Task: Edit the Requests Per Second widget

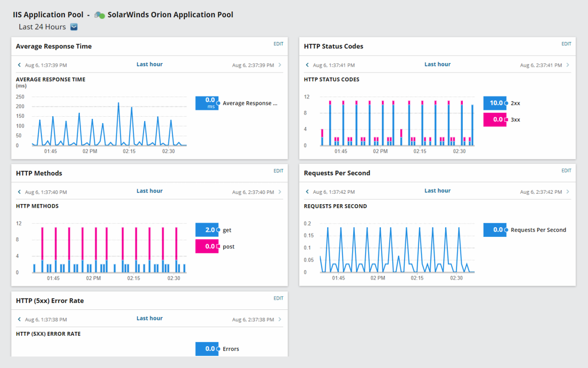Action: [x=566, y=171]
